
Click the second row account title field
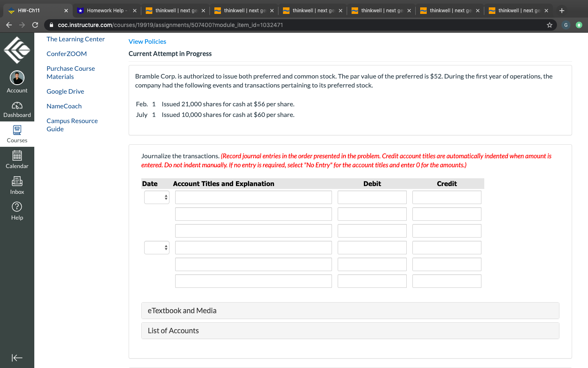pos(254,214)
